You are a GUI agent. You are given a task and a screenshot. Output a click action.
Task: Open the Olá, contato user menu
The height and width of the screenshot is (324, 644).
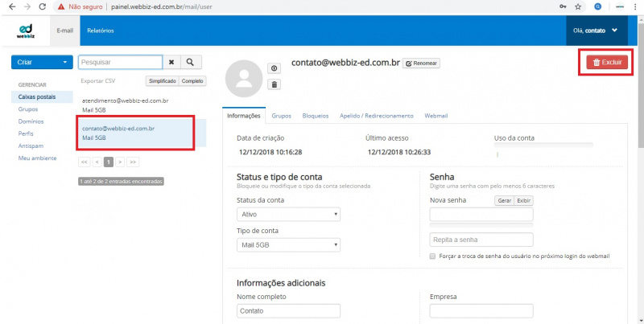(595, 31)
